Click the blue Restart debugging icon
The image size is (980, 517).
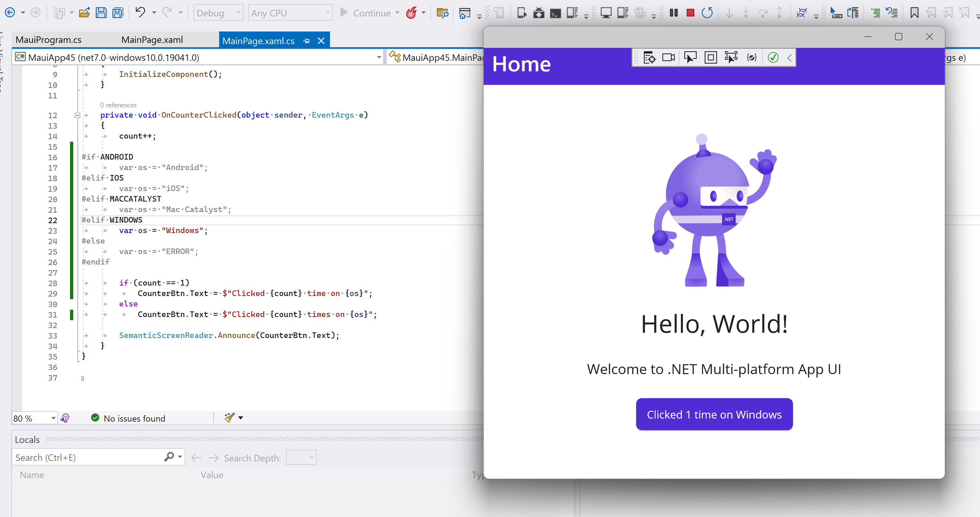707,13
